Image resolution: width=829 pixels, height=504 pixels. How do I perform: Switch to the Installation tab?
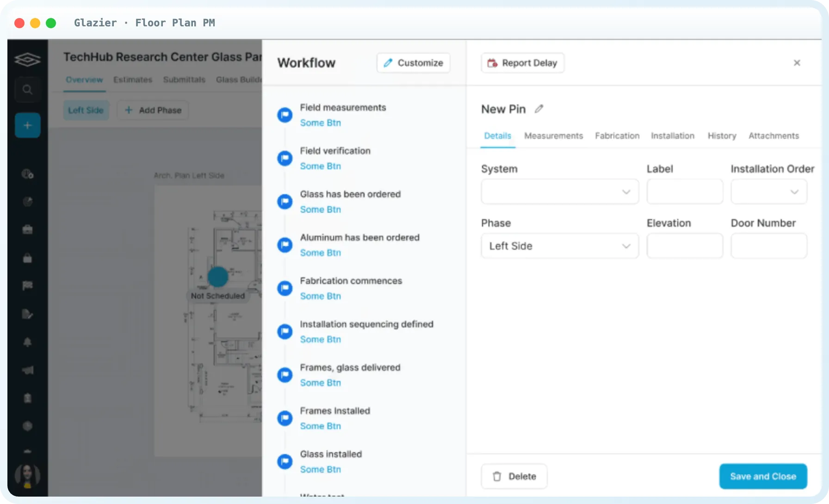673,136
